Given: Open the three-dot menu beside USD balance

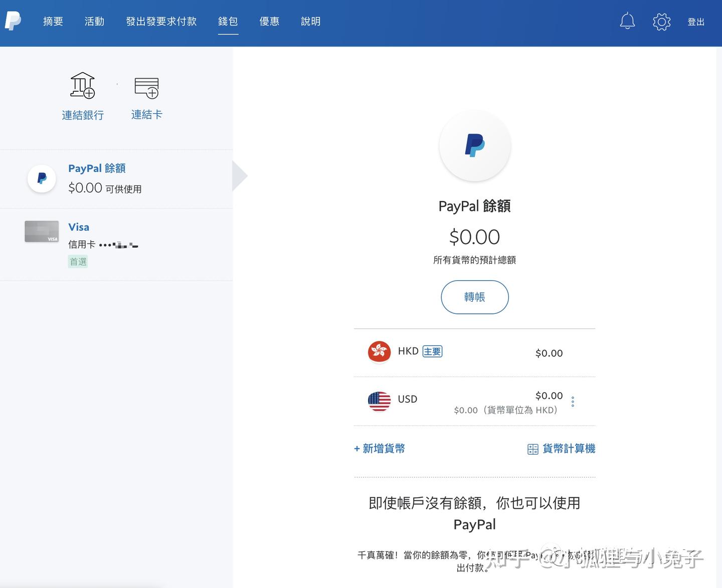Looking at the screenshot, I should pyautogui.click(x=572, y=401).
